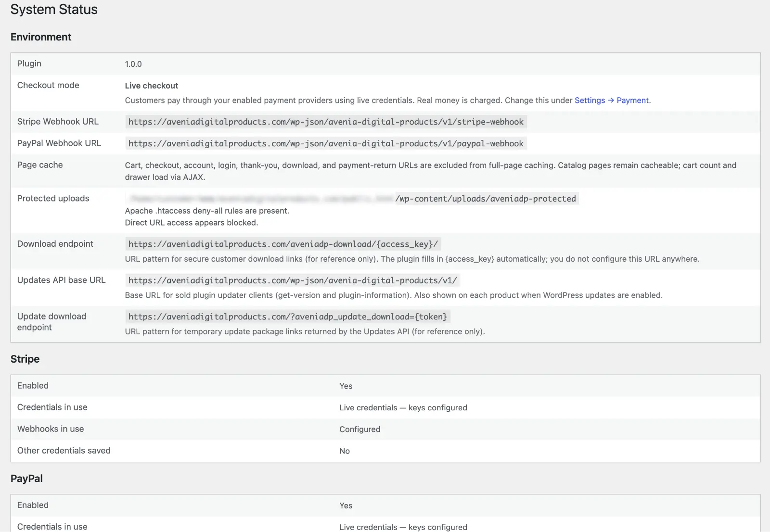Click the 'Plugin' row label

(29, 63)
